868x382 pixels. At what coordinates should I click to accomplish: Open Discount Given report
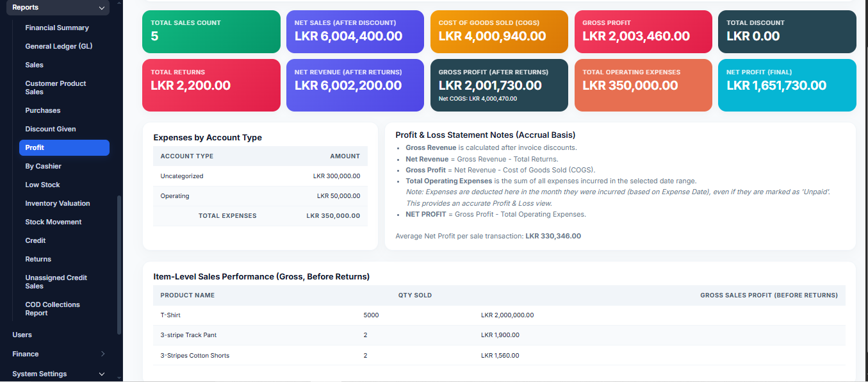coord(51,129)
